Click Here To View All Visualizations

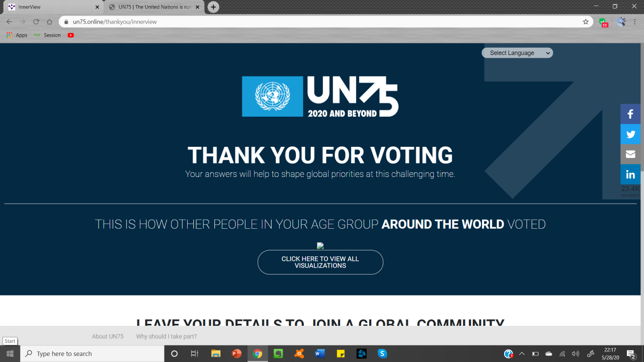coord(320,262)
